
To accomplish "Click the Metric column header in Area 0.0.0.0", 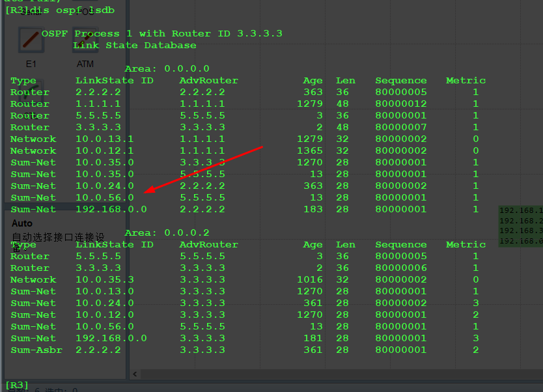I will pyautogui.click(x=466, y=80).
